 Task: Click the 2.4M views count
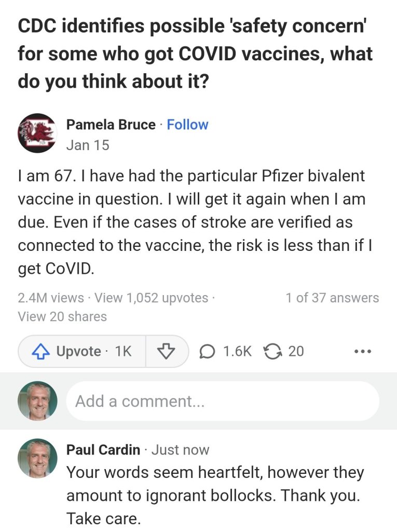[50, 298]
